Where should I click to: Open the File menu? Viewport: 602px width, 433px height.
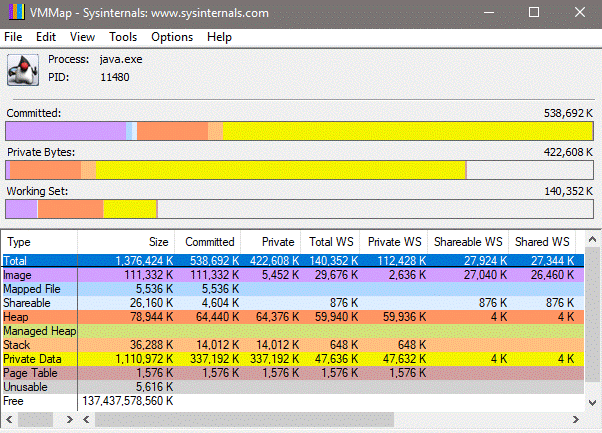tap(13, 37)
